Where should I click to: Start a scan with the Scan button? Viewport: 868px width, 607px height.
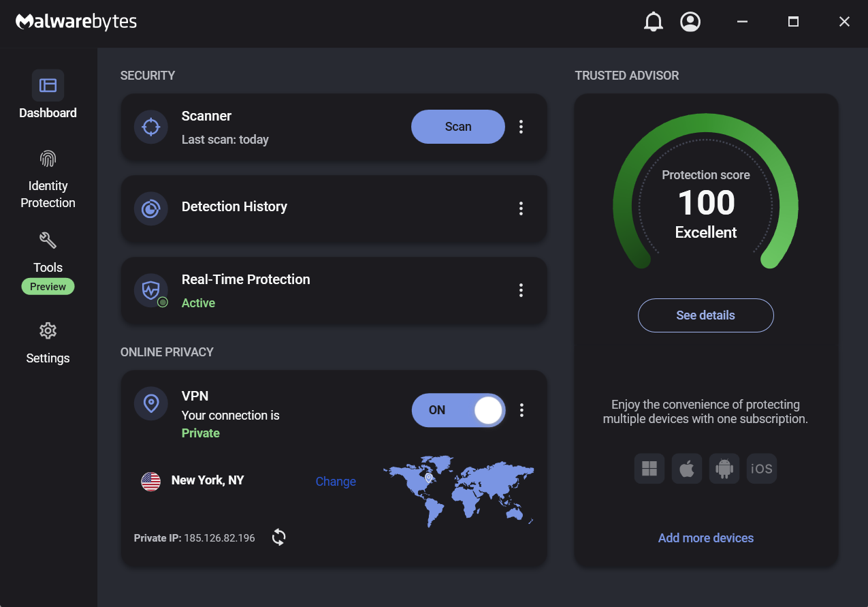[x=458, y=127]
